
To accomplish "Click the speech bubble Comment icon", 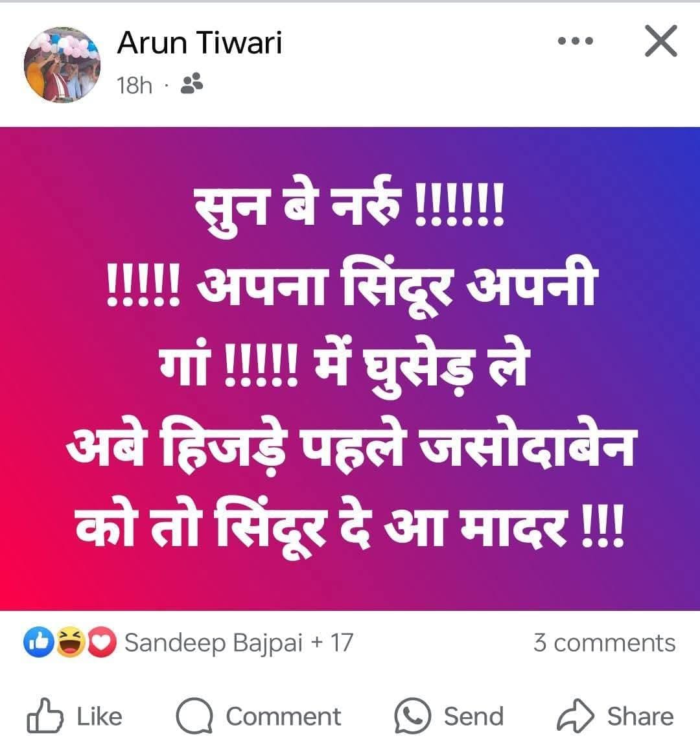I will tap(194, 716).
